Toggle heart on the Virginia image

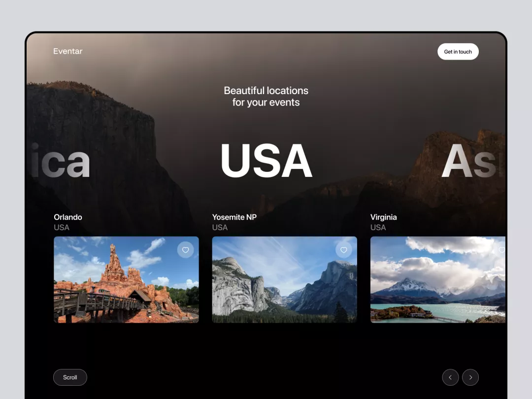pyautogui.click(x=502, y=250)
